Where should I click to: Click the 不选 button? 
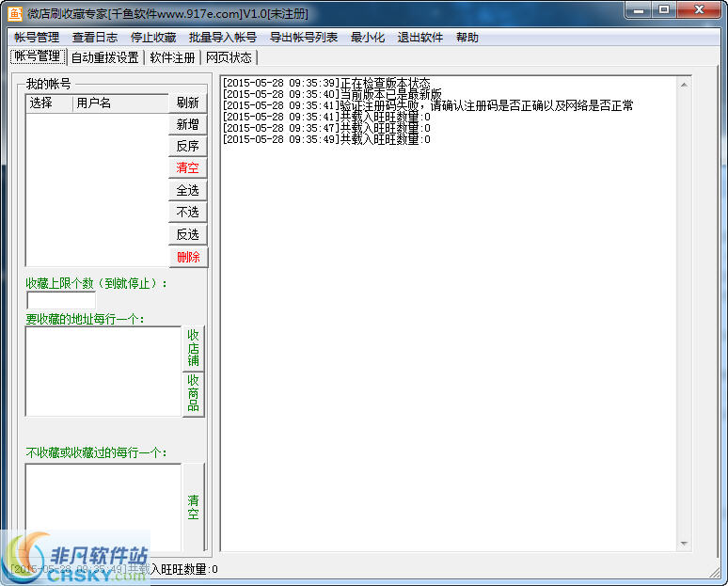[187, 213]
